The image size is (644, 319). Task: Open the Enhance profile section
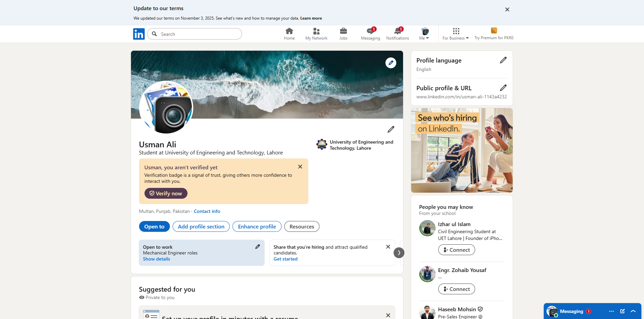257,226
